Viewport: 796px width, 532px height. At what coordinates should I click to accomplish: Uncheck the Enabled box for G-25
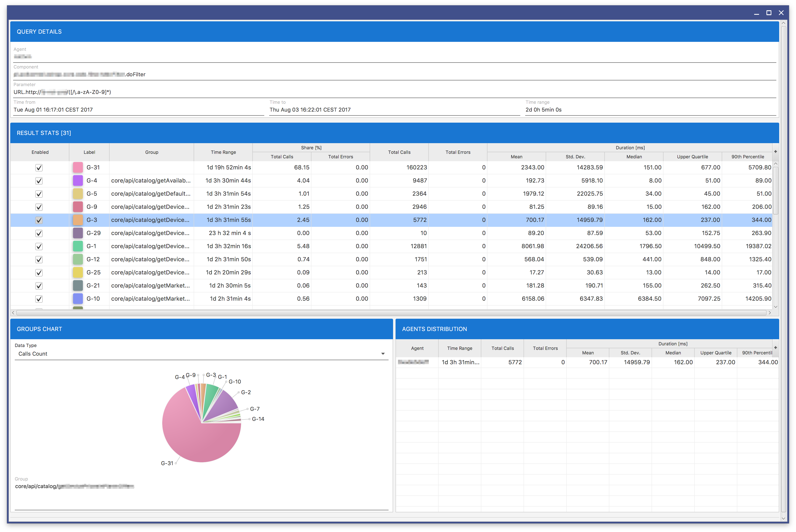39,273
